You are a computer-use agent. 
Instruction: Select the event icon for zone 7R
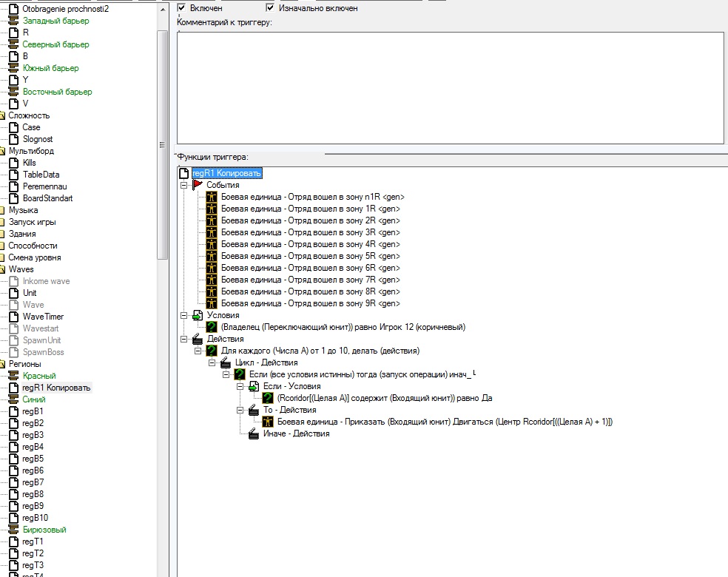[212, 280]
